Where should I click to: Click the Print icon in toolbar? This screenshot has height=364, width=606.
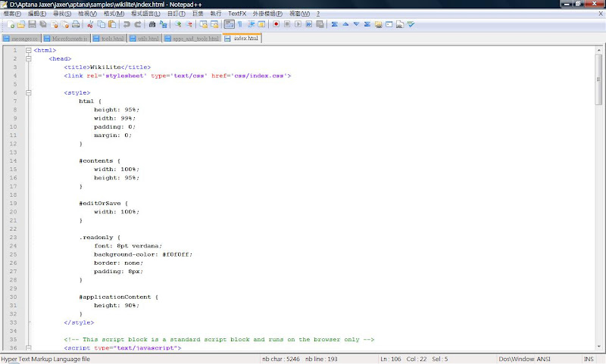[x=77, y=24]
